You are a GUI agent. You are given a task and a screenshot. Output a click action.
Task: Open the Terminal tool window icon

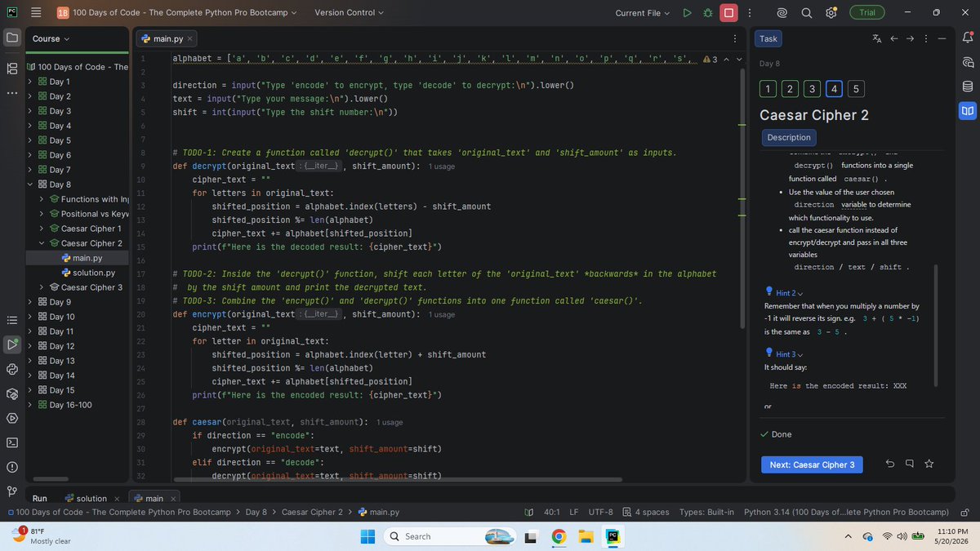(12, 442)
